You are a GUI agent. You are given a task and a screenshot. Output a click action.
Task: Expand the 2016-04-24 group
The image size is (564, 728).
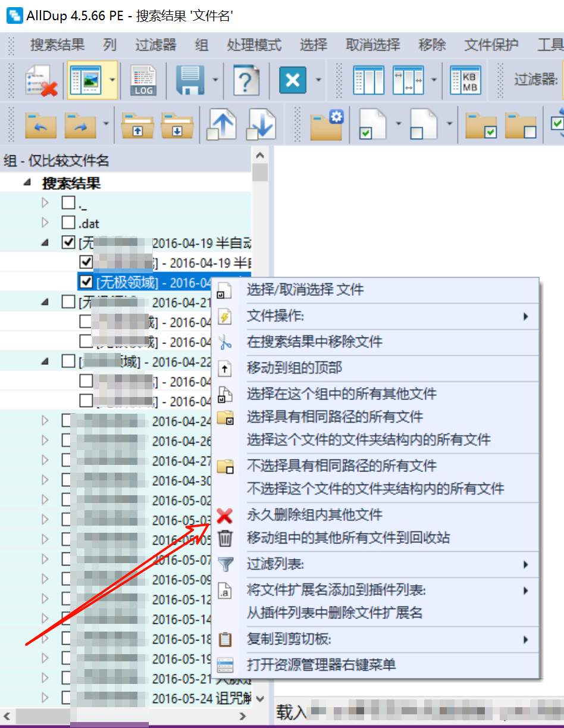tap(45, 421)
